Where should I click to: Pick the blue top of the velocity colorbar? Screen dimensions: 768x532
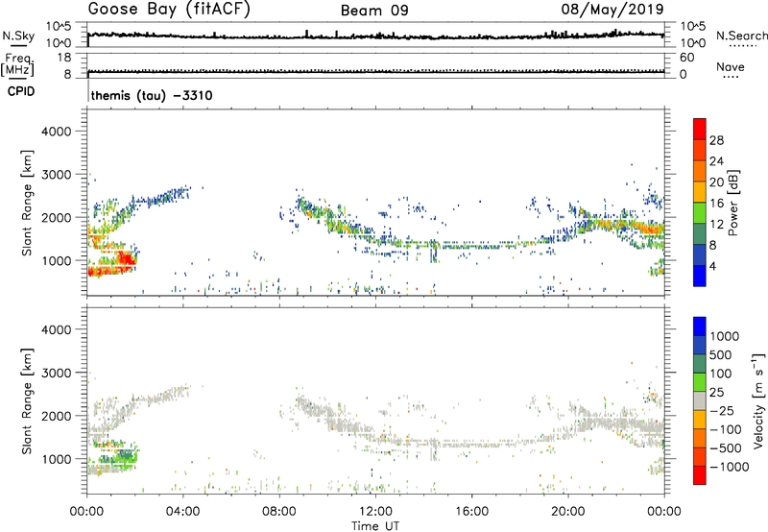pyautogui.click(x=700, y=326)
